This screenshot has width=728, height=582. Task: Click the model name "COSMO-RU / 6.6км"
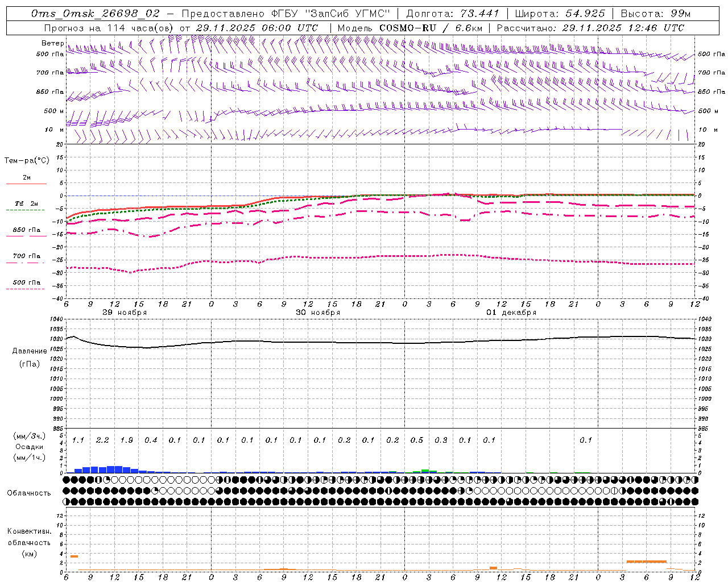(431, 28)
